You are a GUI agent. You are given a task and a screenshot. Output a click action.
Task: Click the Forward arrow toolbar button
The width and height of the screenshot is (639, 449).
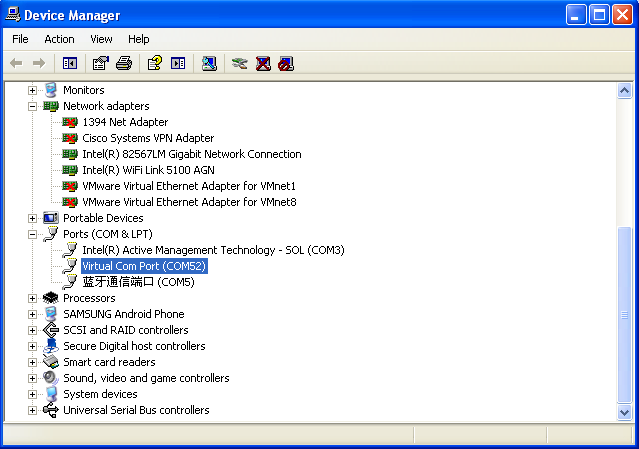[x=39, y=63]
